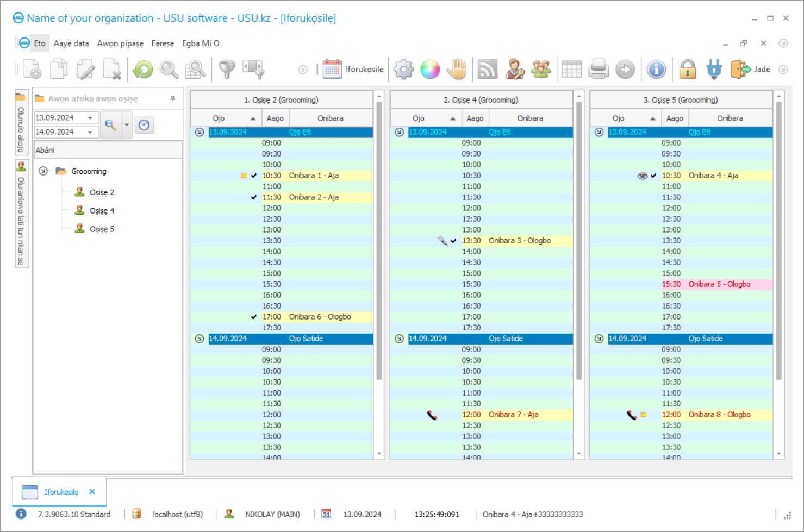This screenshot has height=532, width=804.
Task: Click phone icon on Onibara 8 - Ologbo row
Action: pos(632,415)
